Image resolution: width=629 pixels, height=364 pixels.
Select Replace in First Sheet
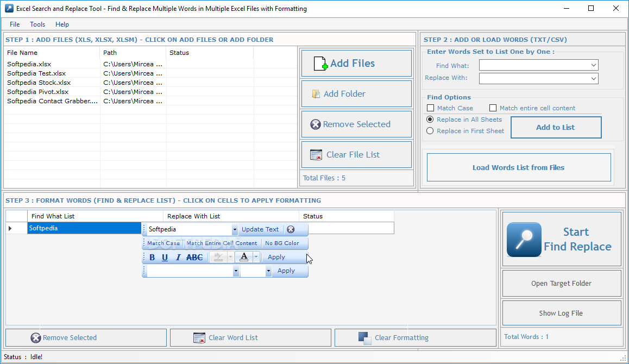tap(430, 131)
